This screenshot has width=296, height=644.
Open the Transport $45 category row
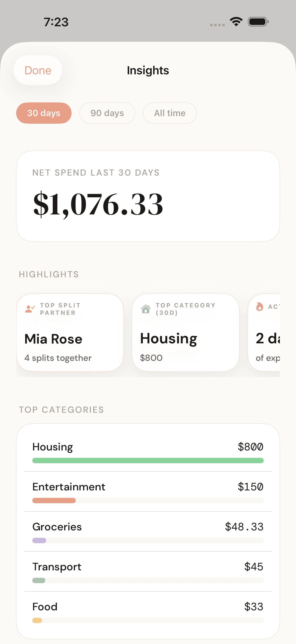[x=148, y=571]
